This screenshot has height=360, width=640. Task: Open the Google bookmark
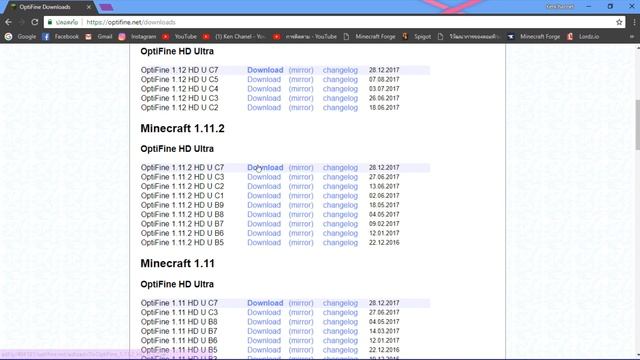[x=20, y=37]
